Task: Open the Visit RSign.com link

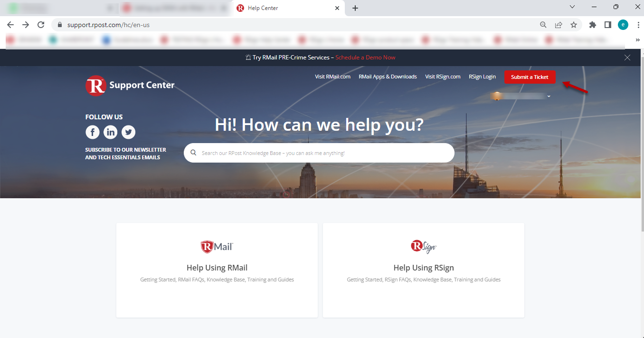Action: (x=443, y=77)
